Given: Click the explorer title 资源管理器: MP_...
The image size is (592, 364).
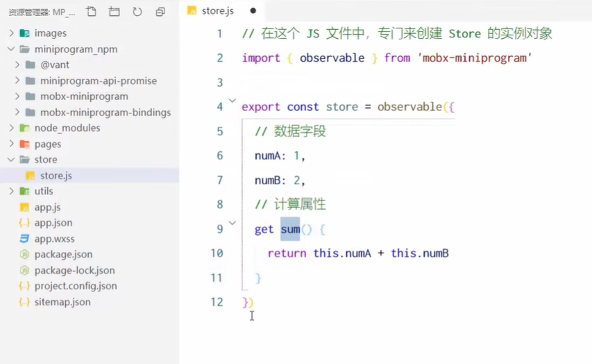Looking at the screenshot, I should 42,12.
